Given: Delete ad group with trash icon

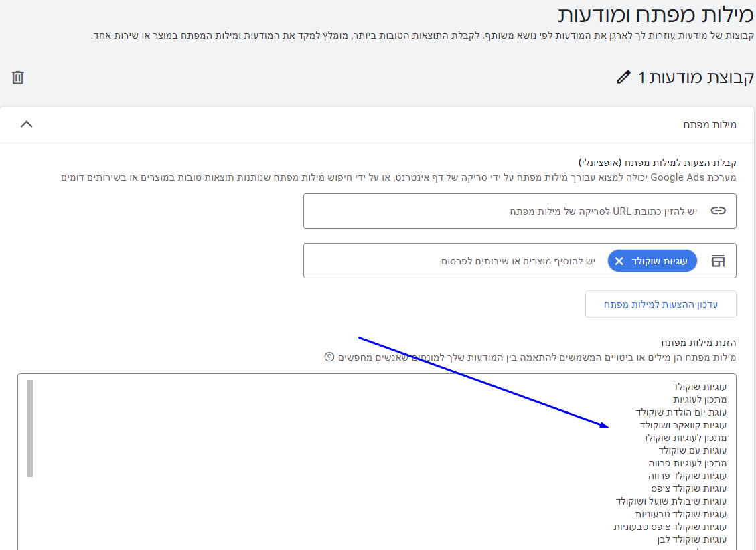Looking at the screenshot, I should point(18,77).
